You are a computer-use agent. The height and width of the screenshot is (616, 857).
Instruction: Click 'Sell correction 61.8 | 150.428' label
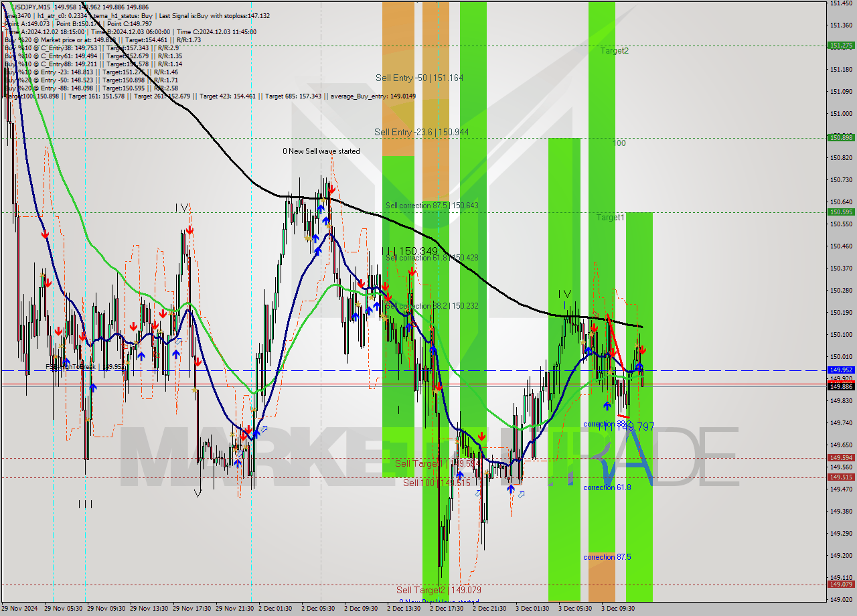432,258
